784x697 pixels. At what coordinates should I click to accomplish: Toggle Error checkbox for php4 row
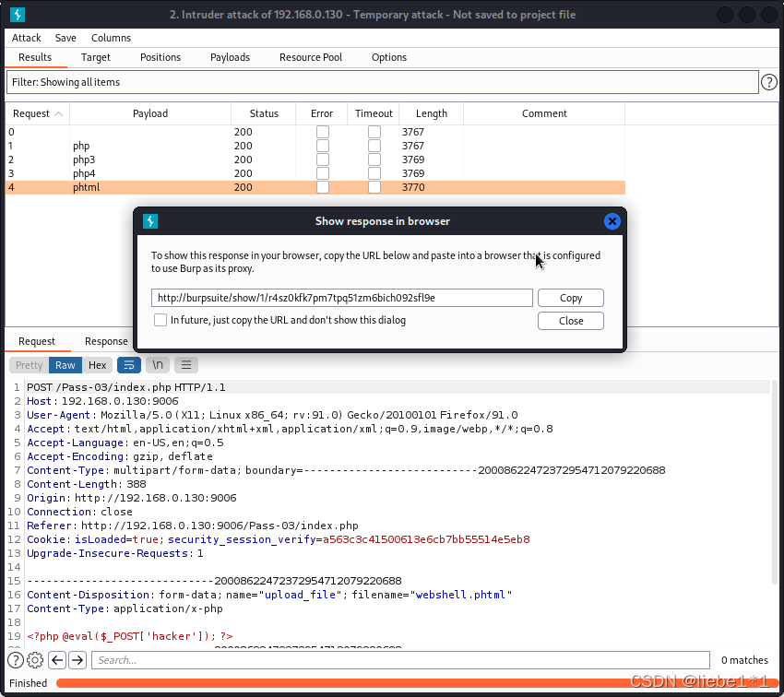coord(323,173)
